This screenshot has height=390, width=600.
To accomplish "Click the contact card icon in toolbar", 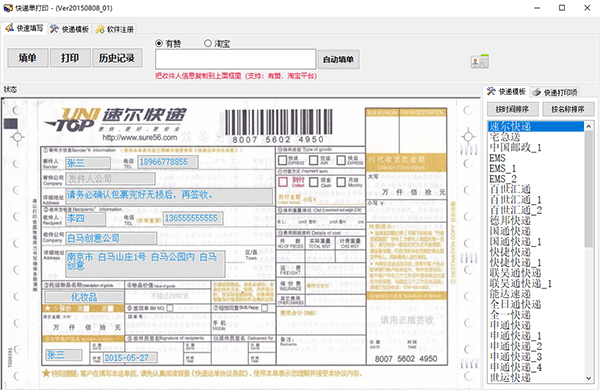I will (x=480, y=61).
